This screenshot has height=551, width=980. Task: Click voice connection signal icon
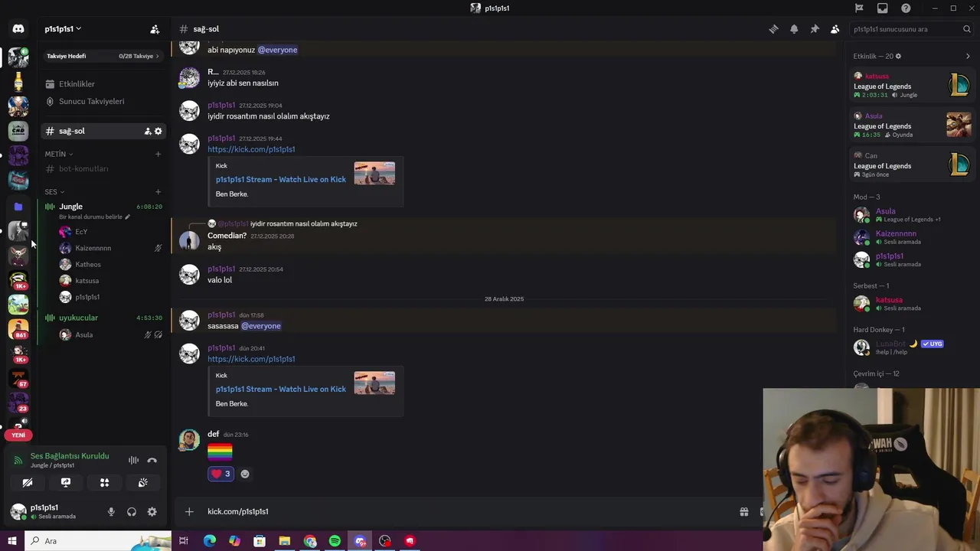click(18, 460)
